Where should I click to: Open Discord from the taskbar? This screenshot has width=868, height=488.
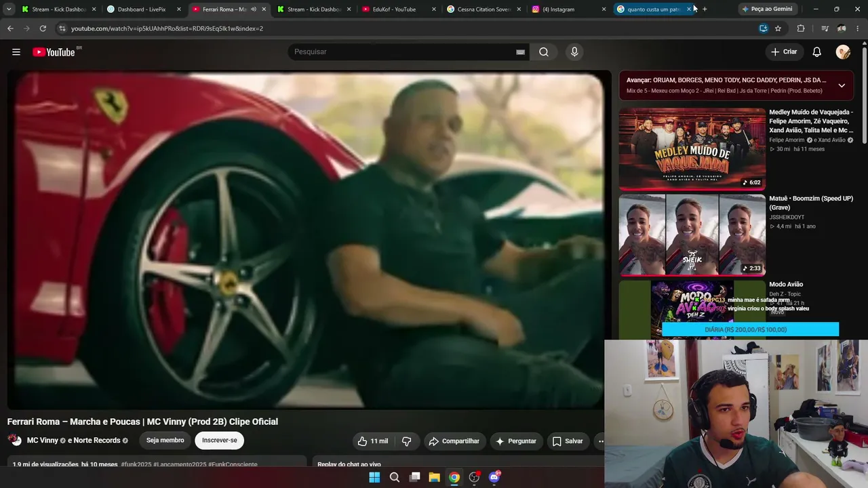coord(494,477)
